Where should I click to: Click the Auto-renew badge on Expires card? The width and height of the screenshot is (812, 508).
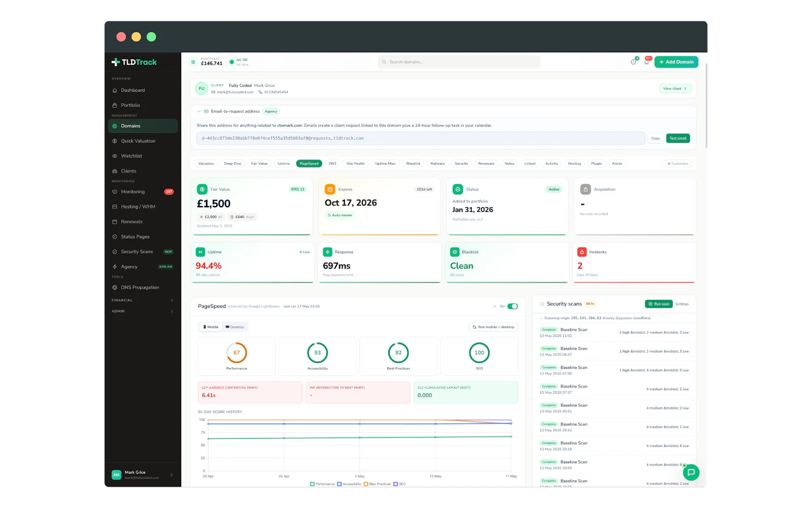[340, 215]
